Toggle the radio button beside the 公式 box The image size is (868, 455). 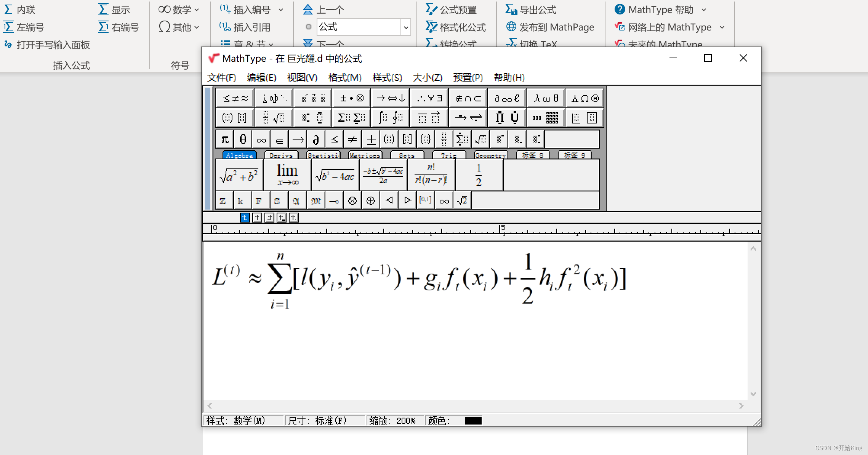click(x=308, y=27)
